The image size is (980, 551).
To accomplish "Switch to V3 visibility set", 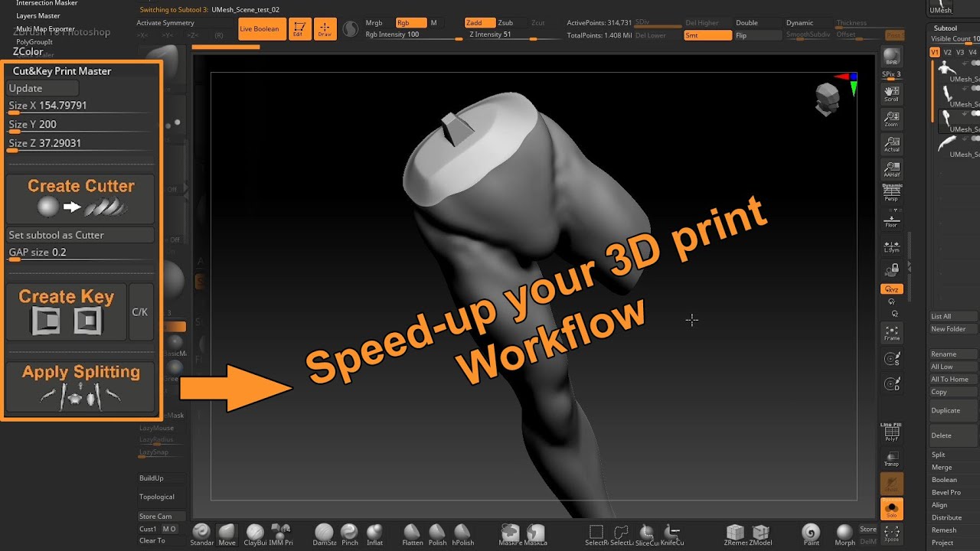I will 960,52.
